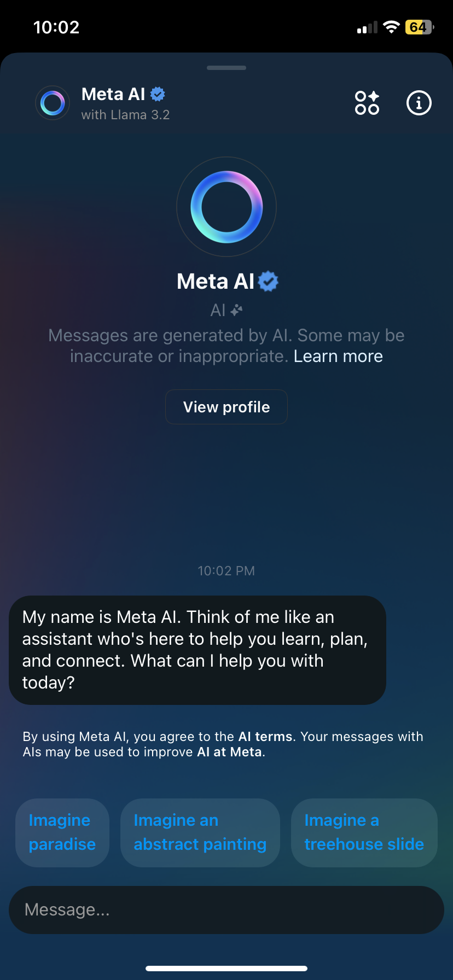The width and height of the screenshot is (453, 980).
Task: Choose the Imagine paradise suggestion
Action: [x=62, y=832]
